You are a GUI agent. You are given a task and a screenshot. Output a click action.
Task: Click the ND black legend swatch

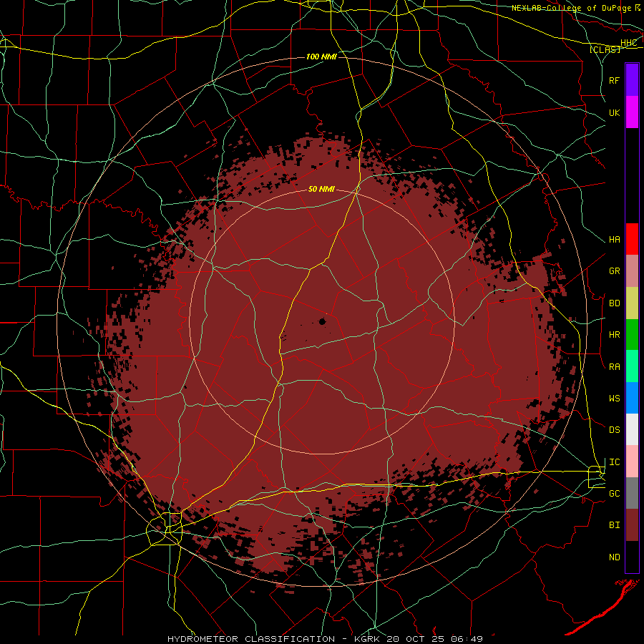(x=632, y=557)
